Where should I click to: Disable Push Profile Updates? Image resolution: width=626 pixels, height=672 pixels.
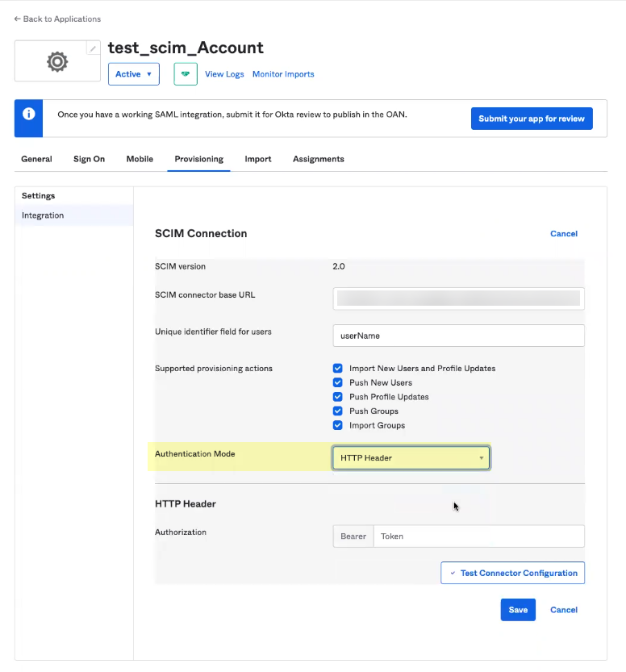click(338, 396)
